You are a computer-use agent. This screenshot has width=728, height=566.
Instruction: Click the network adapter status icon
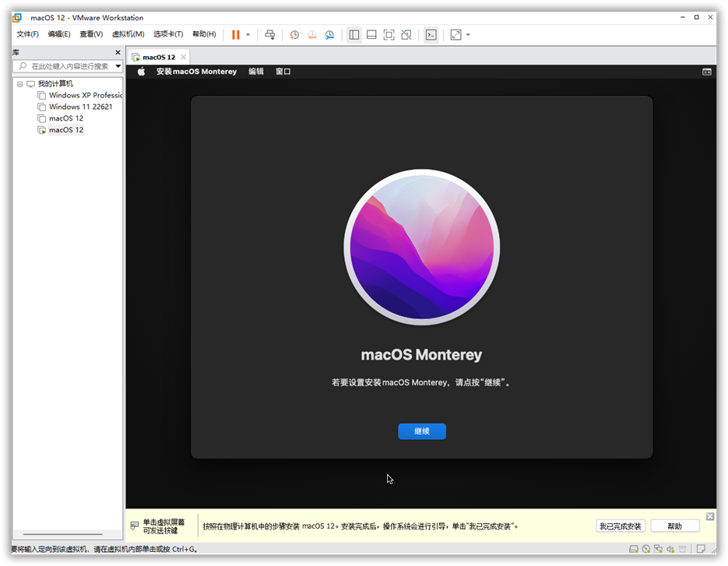(658, 550)
